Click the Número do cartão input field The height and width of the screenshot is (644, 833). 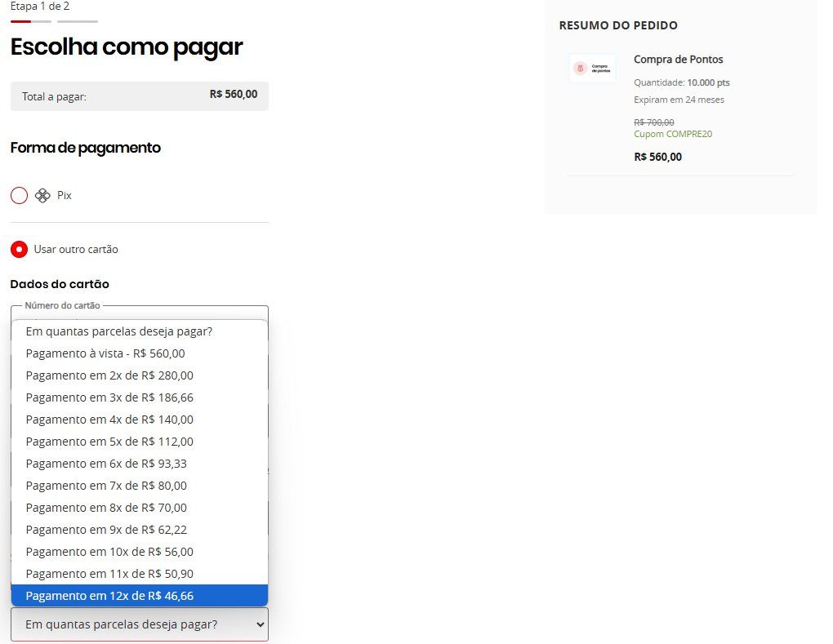pyautogui.click(x=140, y=313)
